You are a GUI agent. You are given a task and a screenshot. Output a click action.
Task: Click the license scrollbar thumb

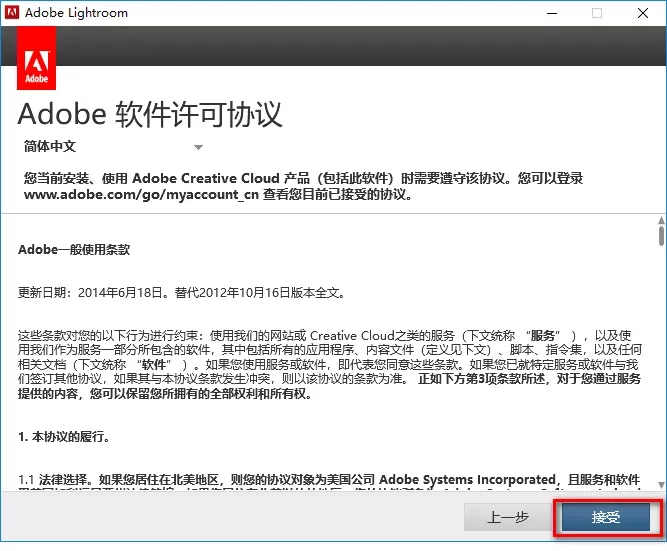[x=660, y=235]
